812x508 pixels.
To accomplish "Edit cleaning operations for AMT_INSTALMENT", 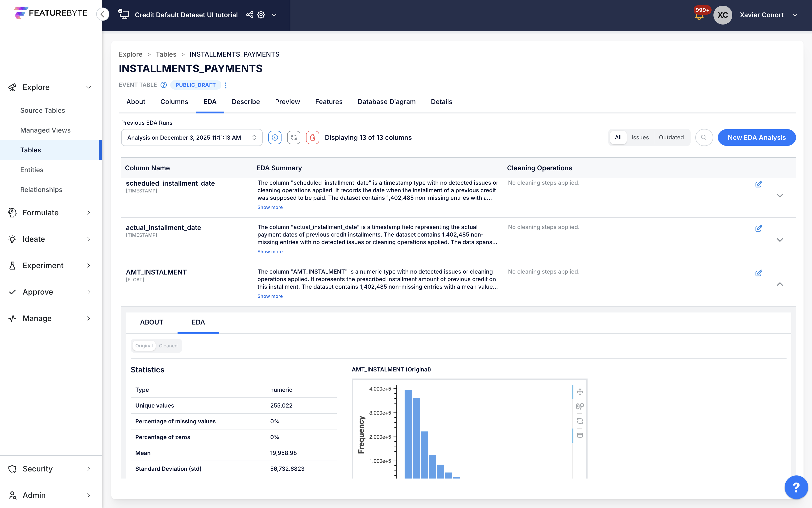I will [758, 273].
